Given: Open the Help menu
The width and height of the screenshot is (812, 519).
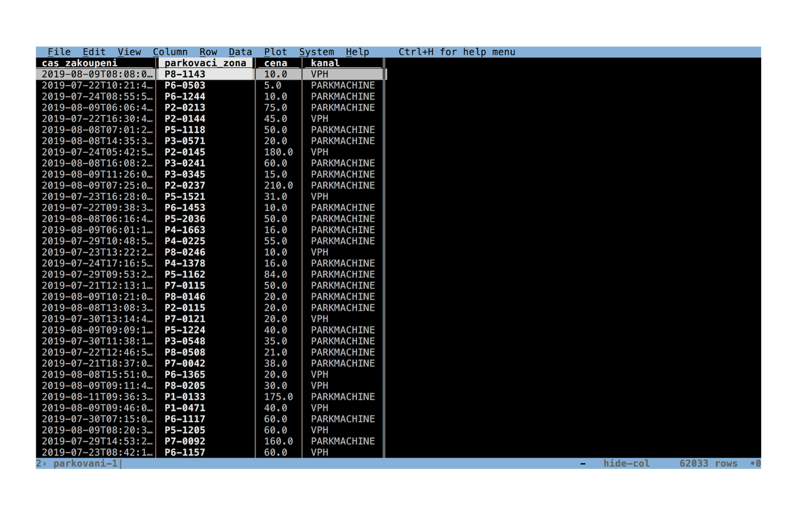Looking at the screenshot, I should tap(357, 52).
